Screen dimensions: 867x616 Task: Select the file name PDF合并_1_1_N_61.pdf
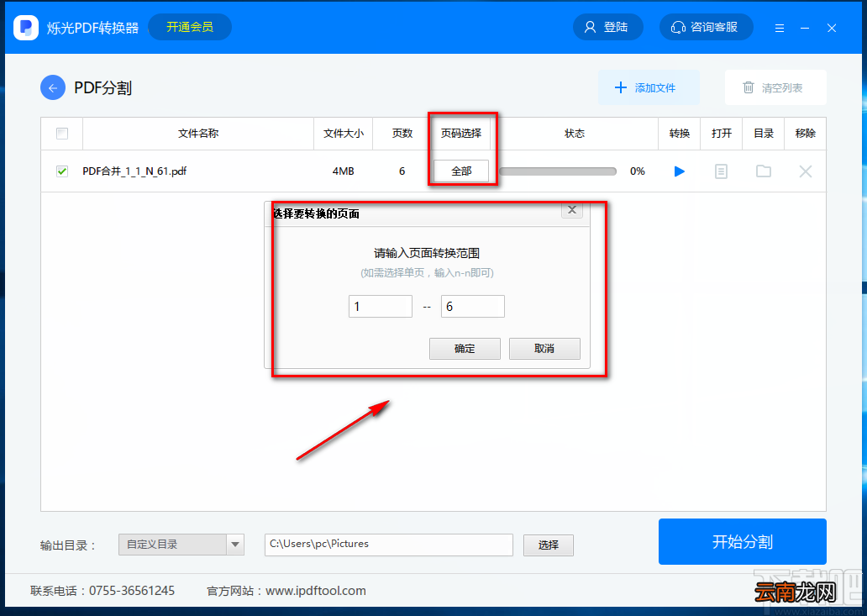(134, 171)
